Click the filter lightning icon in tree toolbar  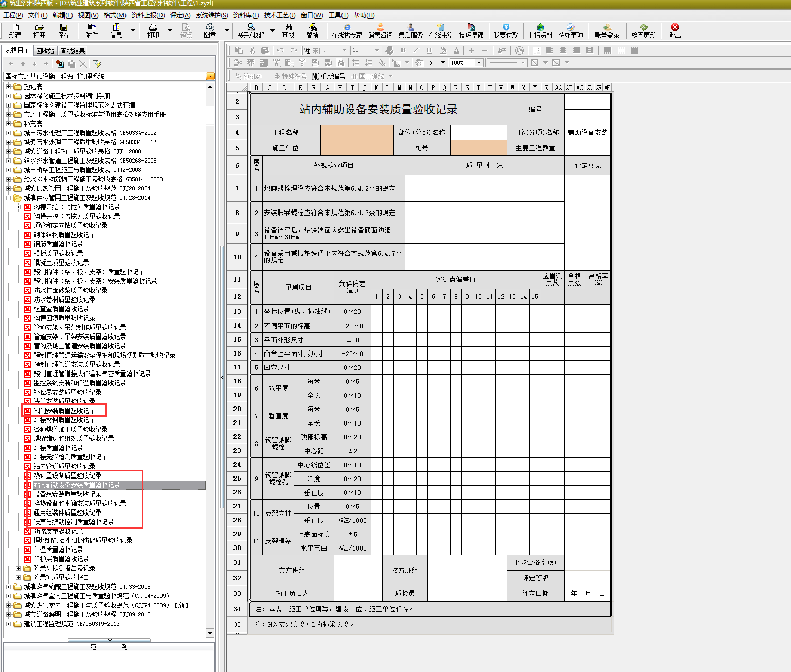click(97, 63)
